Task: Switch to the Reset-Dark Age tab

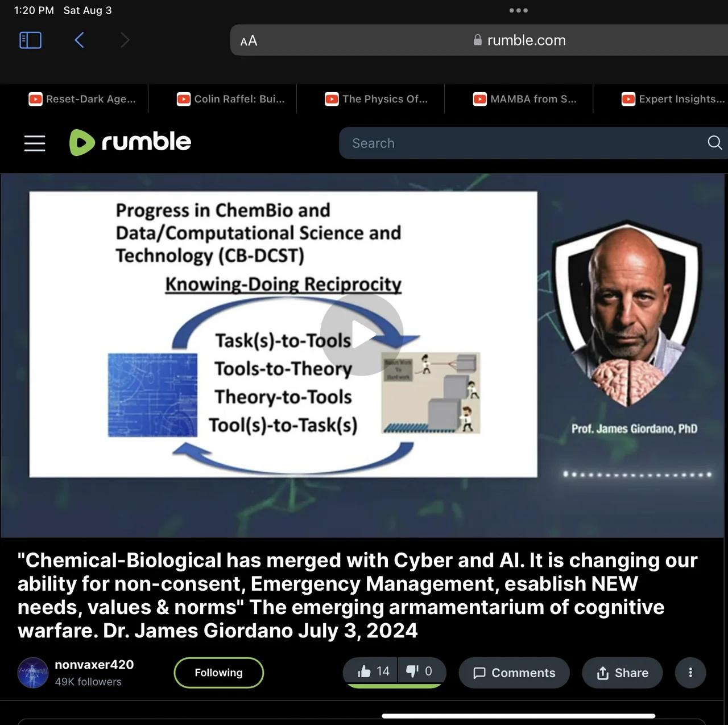Action: [x=82, y=99]
